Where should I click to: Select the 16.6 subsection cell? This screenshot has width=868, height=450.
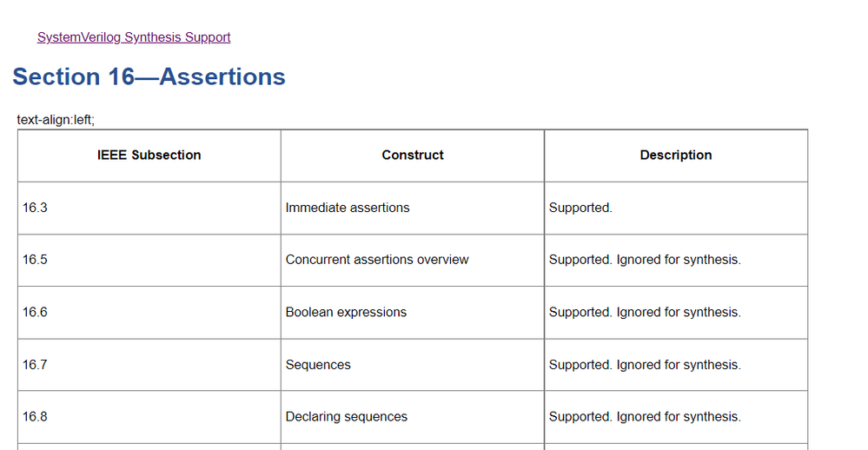tap(36, 312)
